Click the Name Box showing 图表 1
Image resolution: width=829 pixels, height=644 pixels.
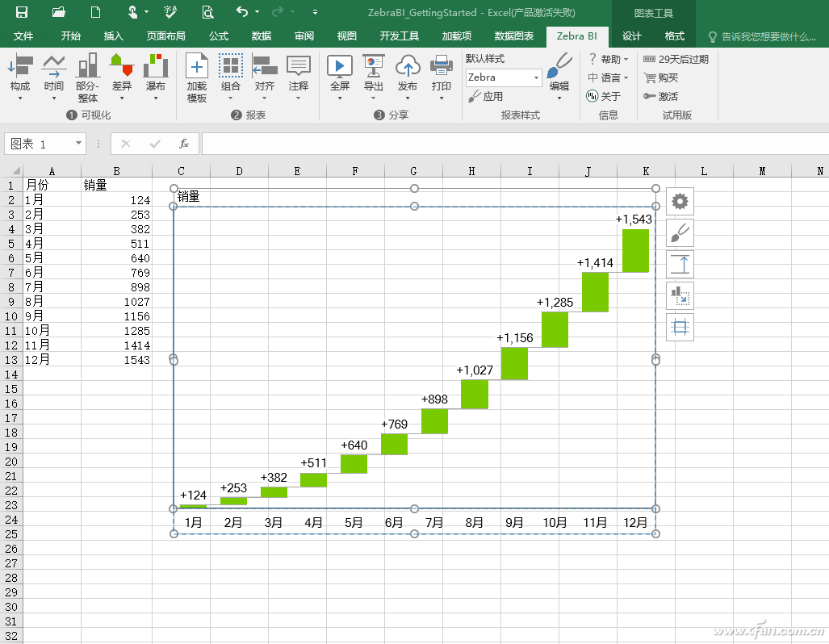pyautogui.click(x=39, y=144)
